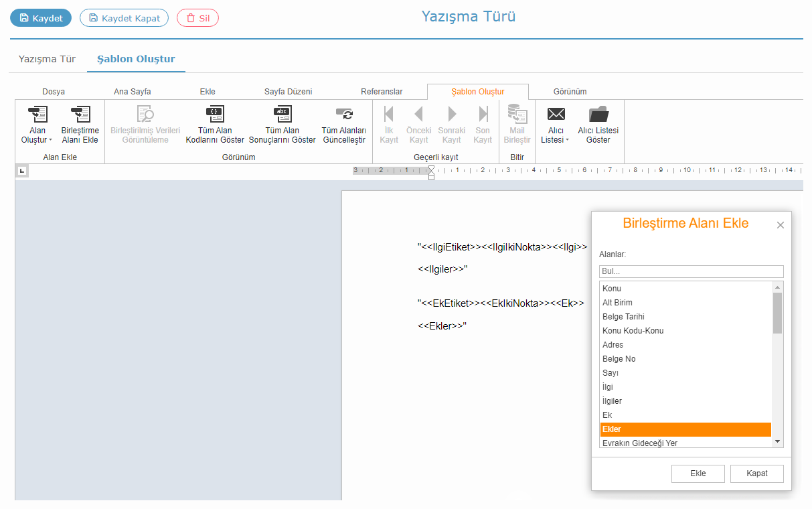The height and width of the screenshot is (509, 812).
Task: Click the left indent marker below the ruler
Action: click(431, 177)
